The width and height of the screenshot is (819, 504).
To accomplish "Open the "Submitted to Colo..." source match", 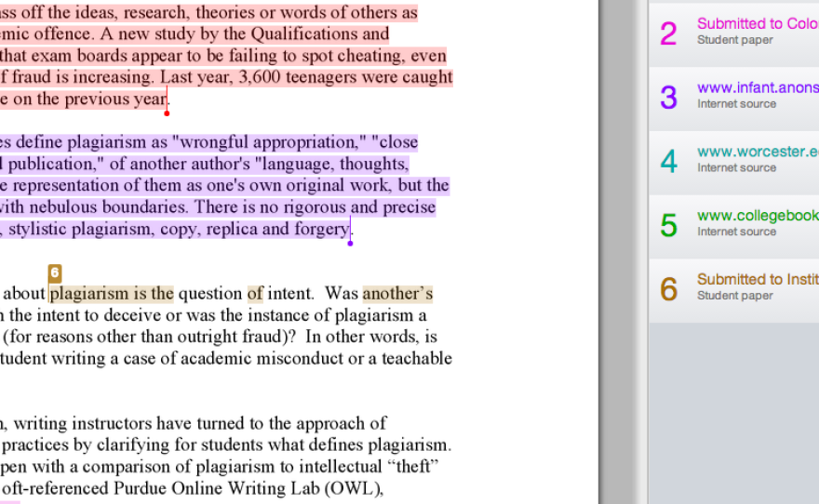I will tap(757, 24).
